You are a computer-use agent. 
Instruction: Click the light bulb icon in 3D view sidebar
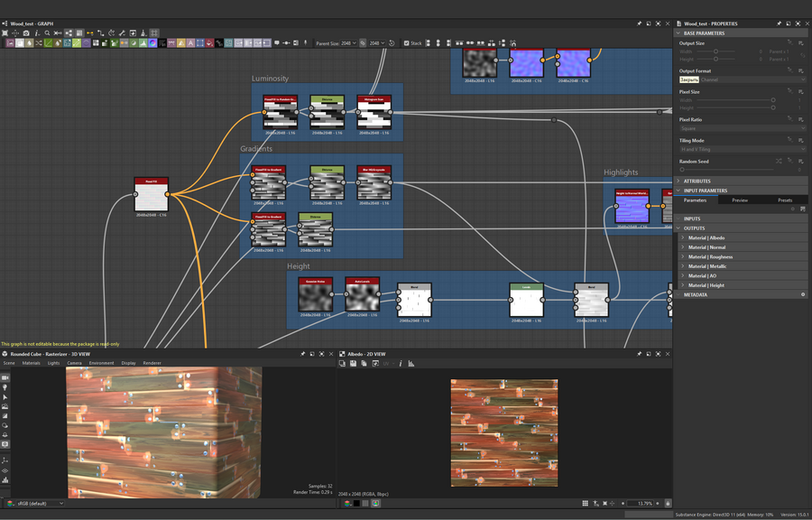click(x=5, y=387)
